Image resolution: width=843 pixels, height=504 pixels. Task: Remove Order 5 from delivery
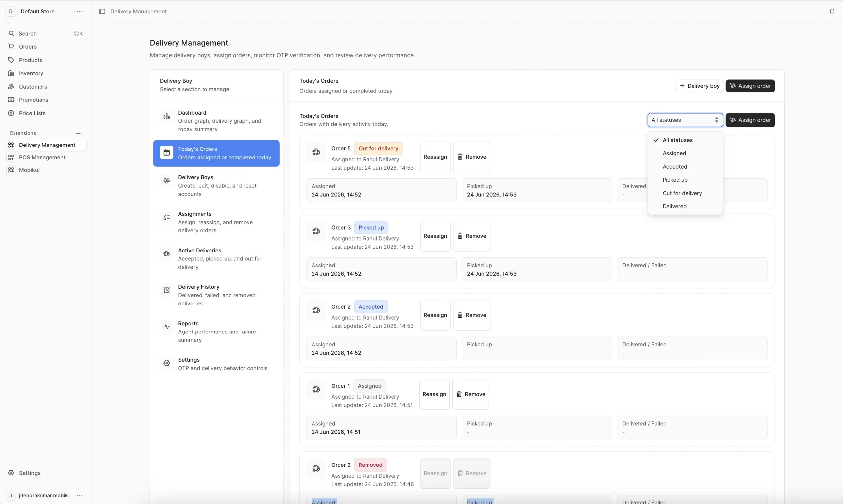(x=472, y=157)
